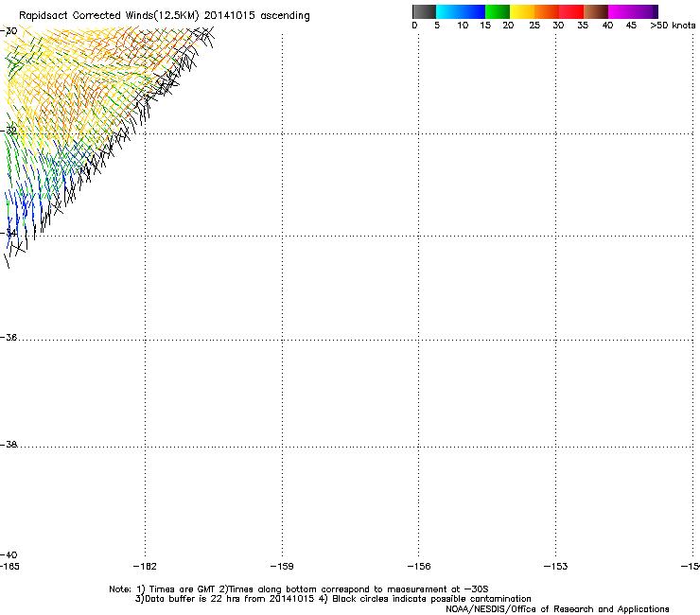Click the orange 25-30 knots legend segment
Screen dimensions: 700x615
tap(547, 11)
